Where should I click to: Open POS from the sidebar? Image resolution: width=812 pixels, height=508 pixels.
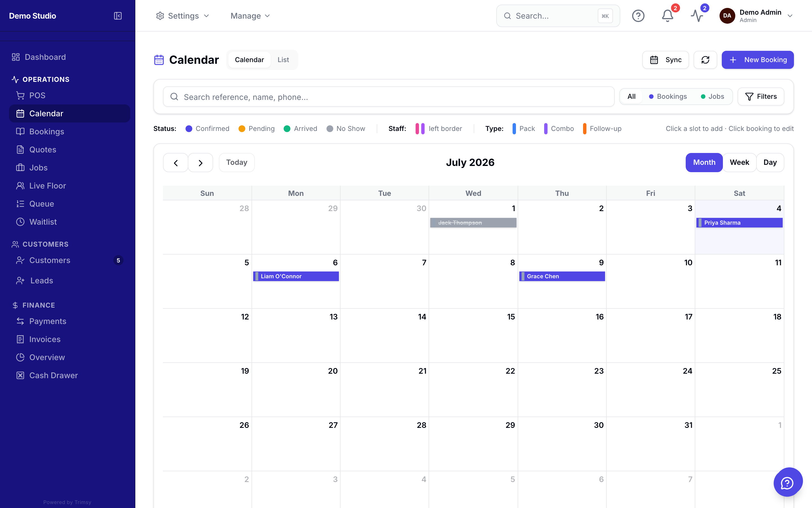(x=69, y=95)
